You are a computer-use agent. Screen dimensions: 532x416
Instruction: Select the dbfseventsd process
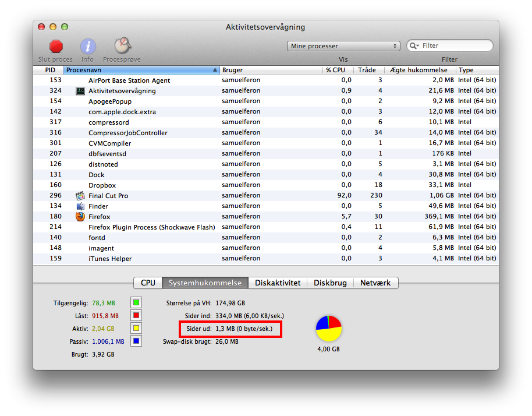point(266,153)
